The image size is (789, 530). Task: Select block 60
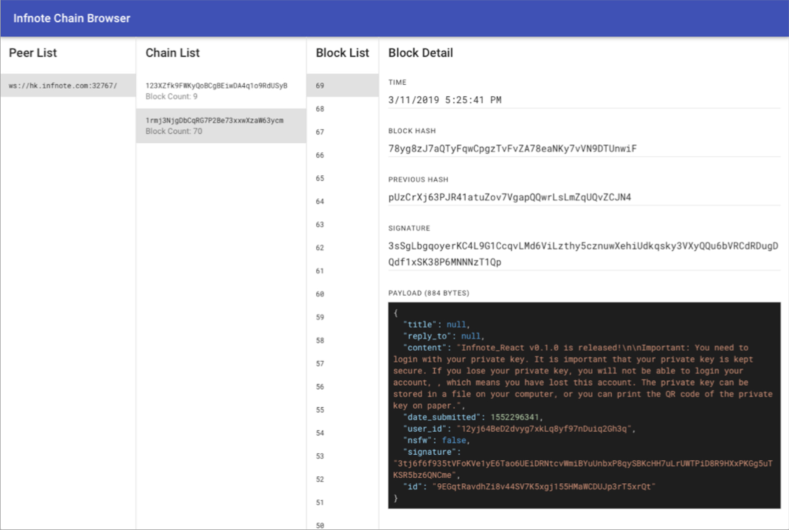point(342,294)
